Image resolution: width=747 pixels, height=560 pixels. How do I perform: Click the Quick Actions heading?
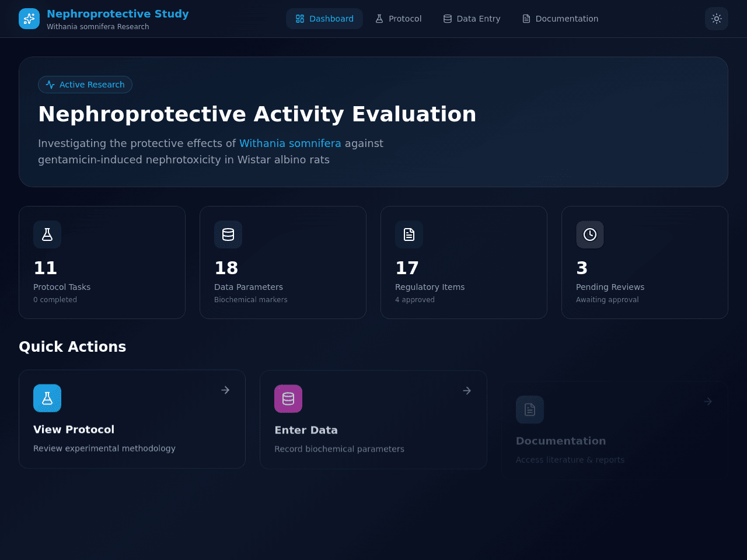(72, 346)
